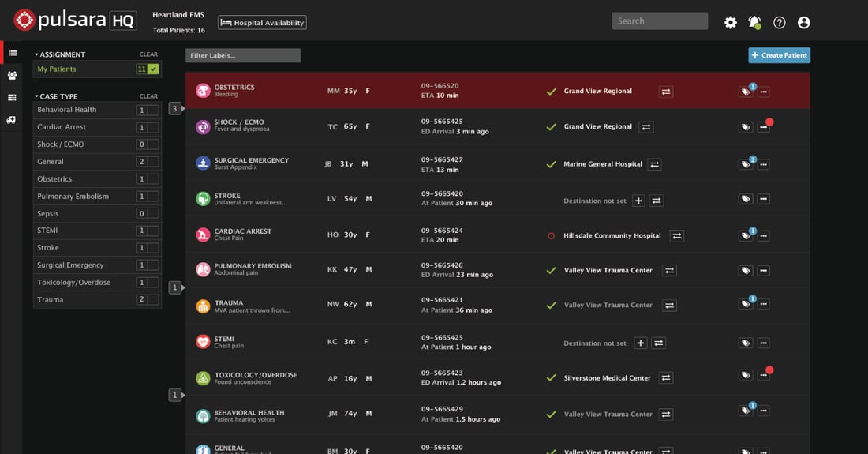Open the settings gear icon
The image size is (868, 454).
point(731,22)
